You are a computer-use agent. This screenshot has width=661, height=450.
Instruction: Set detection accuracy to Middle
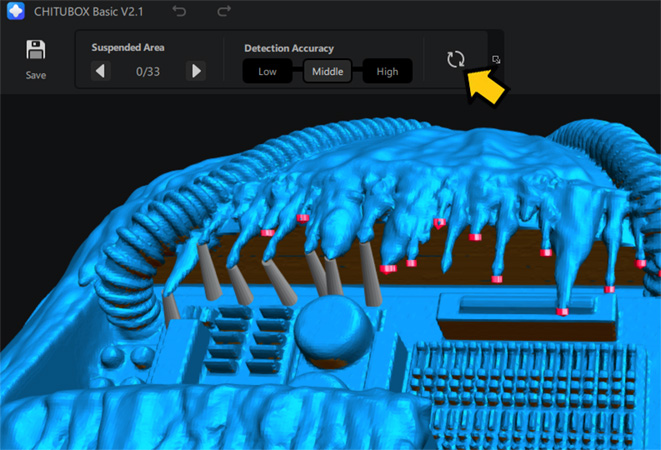(328, 71)
